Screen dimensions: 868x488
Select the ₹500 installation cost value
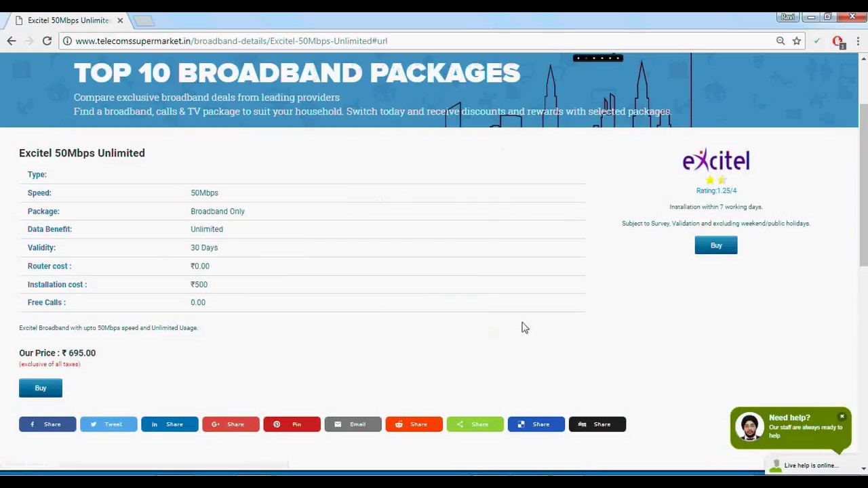199,285
